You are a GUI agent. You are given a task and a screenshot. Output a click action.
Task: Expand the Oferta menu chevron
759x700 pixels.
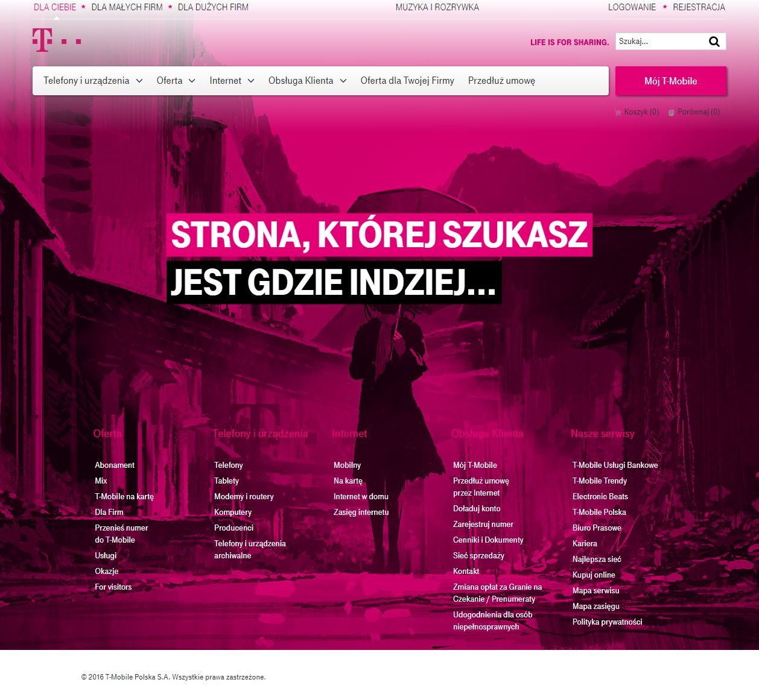pyautogui.click(x=192, y=81)
